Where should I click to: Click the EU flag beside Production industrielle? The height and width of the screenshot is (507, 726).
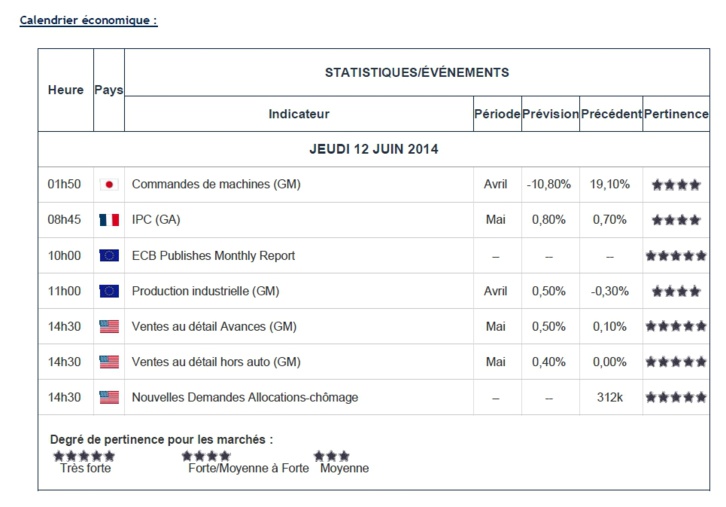(x=109, y=292)
